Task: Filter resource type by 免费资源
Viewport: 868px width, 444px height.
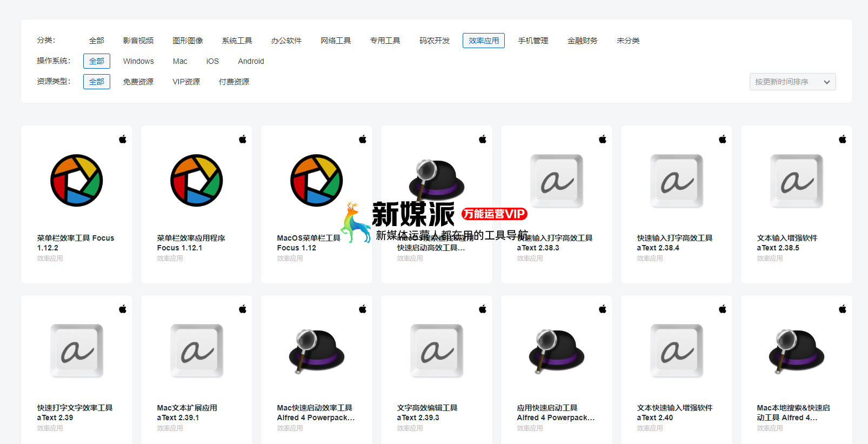Action: point(138,82)
